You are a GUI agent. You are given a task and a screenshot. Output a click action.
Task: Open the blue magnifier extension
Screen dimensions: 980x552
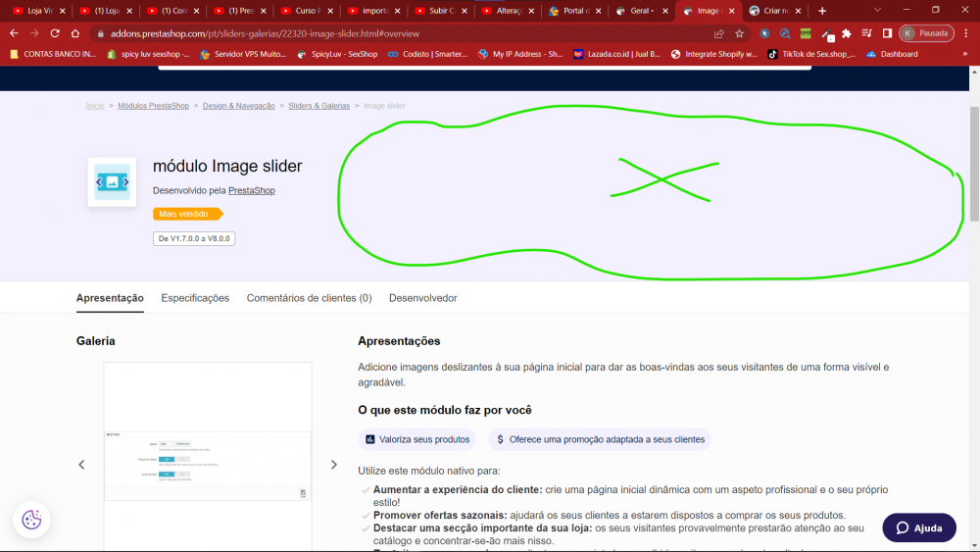(x=785, y=33)
